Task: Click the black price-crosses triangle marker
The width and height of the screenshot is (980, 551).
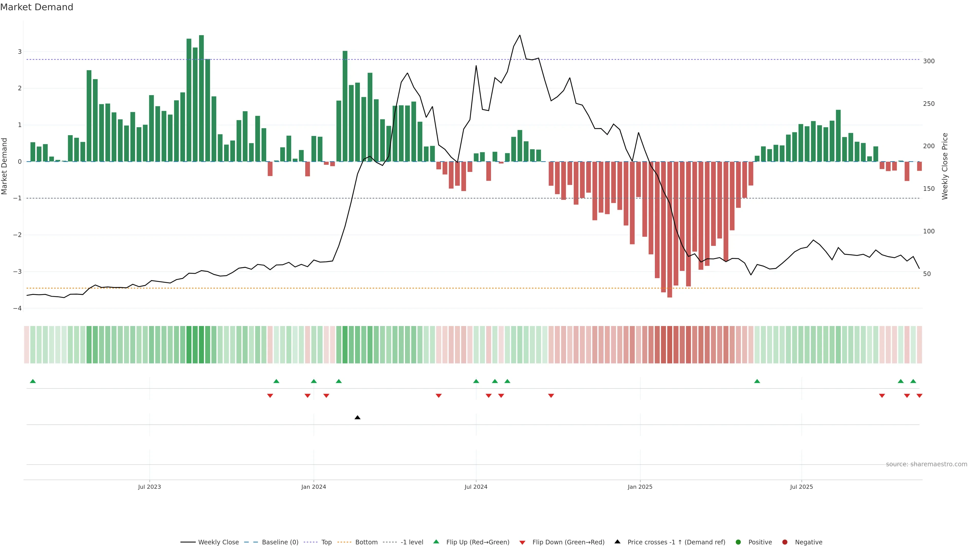Action: 357,418
